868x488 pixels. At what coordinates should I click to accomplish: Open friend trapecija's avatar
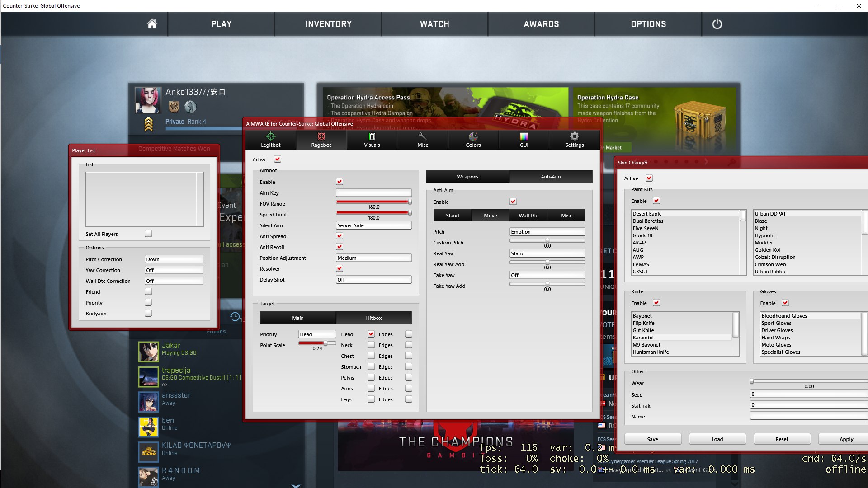tap(149, 377)
